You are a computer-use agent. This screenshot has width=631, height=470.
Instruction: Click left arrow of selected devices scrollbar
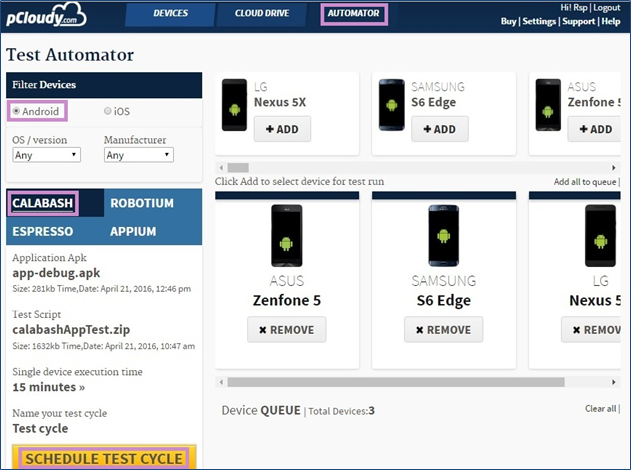(221, 382)
